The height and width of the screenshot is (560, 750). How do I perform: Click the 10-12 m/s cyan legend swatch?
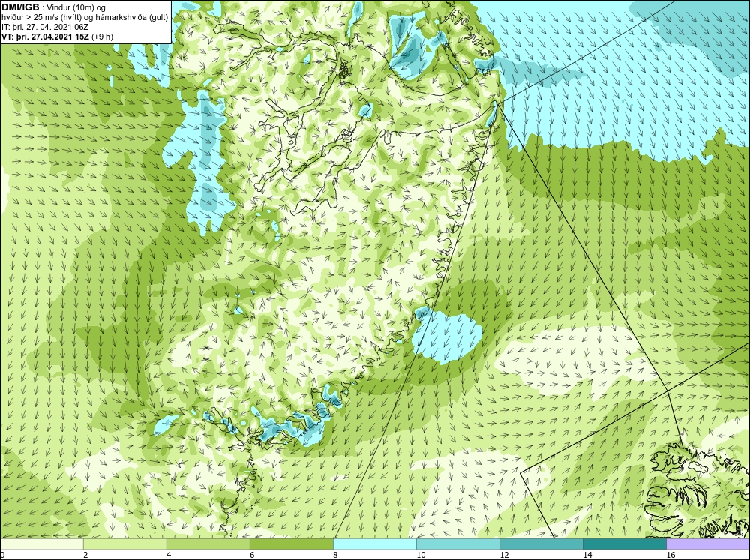tap(457, 544)
